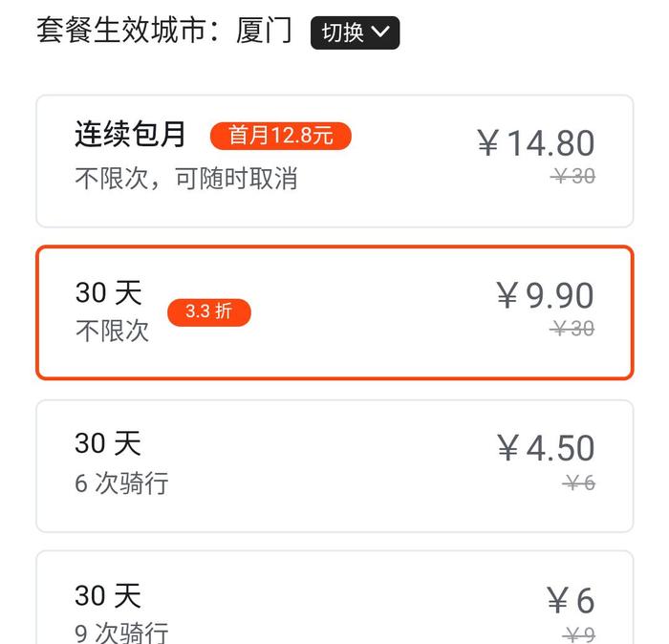Open the 切换 city switch dropdown
Screen dimensions: 669x644
(x=355, y=32)
